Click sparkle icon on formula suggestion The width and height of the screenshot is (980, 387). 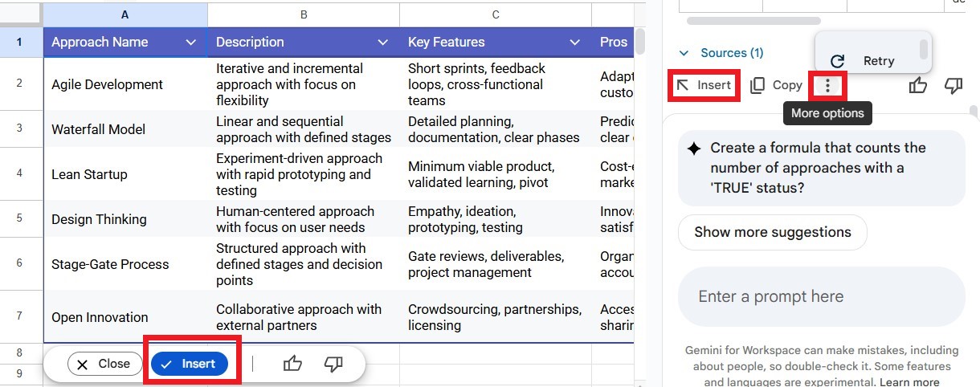[694, 149]
